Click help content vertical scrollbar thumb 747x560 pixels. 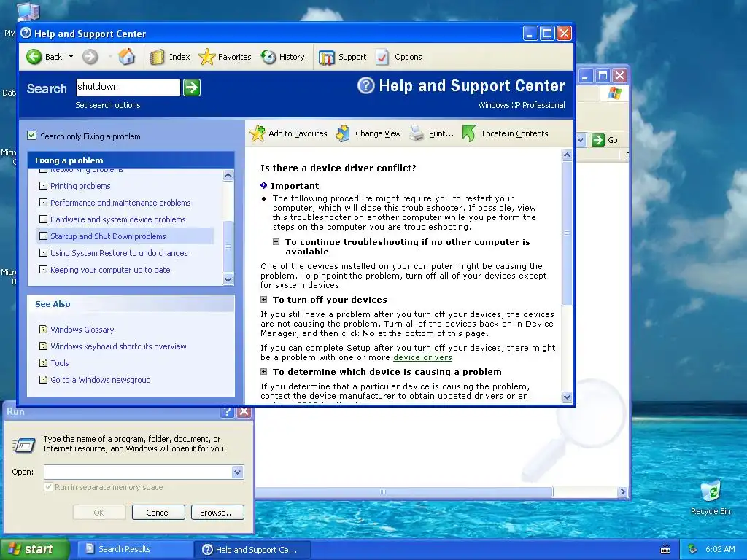coord(567,233)
